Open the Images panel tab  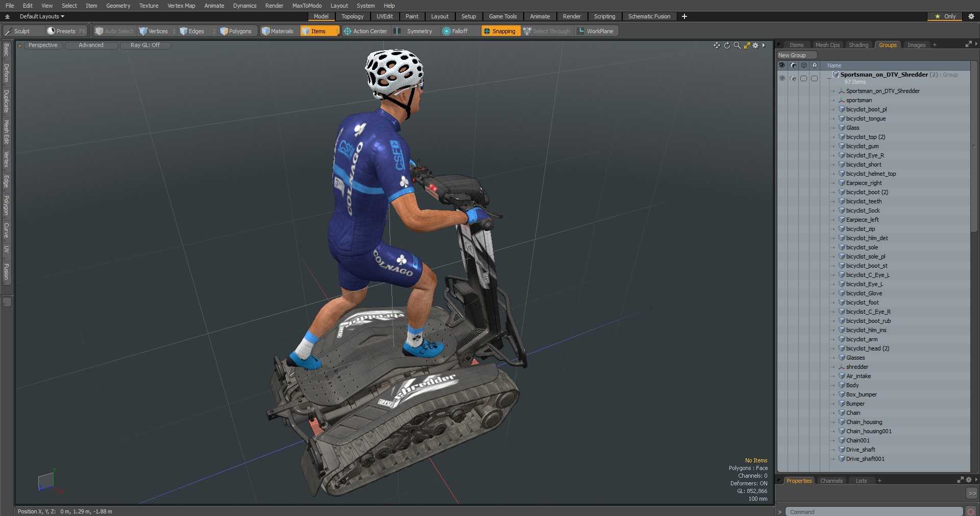pyautogui.click(x=916, y=45)
